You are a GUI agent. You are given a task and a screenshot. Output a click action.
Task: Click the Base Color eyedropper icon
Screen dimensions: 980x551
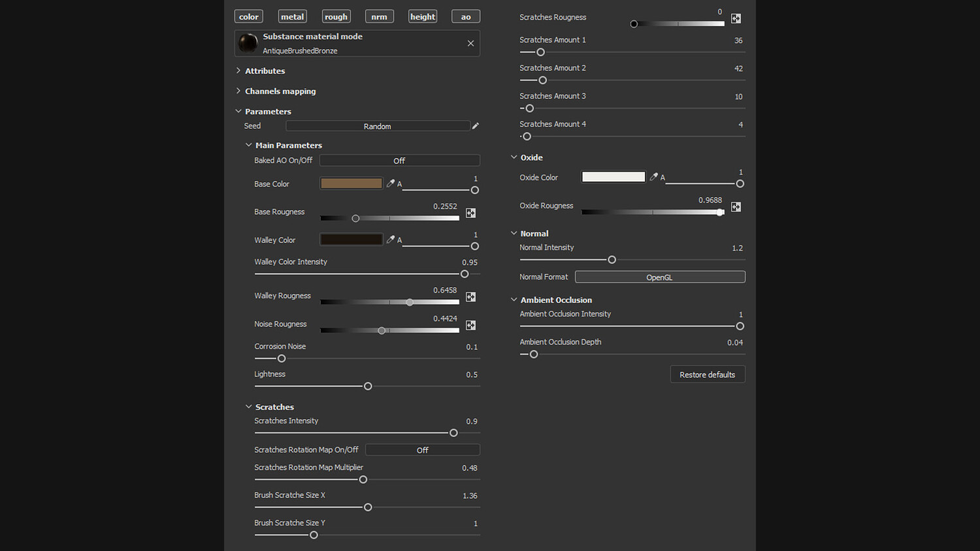pos(391,183)
